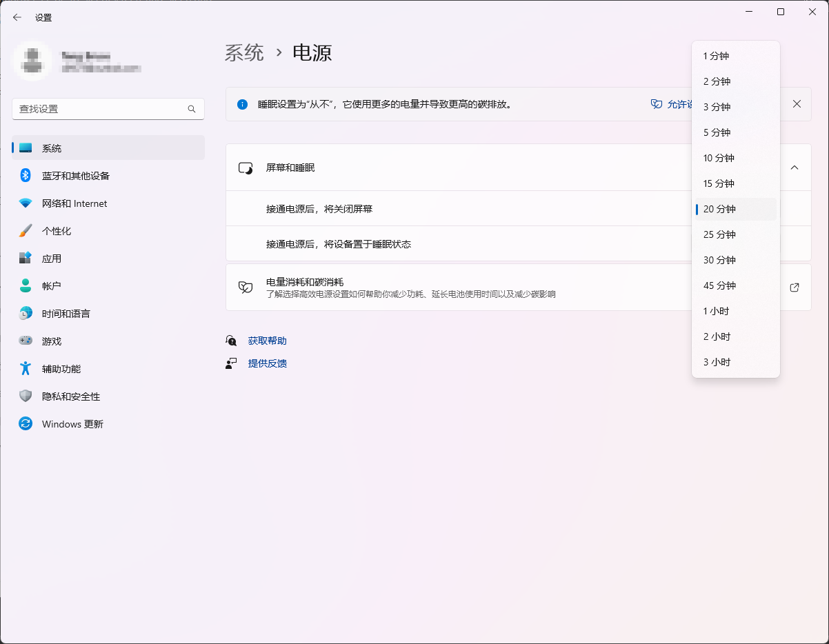This screenshot has height=644, width=829.
Task: Click the back arrow in title bar
Action: coord(17,17)
